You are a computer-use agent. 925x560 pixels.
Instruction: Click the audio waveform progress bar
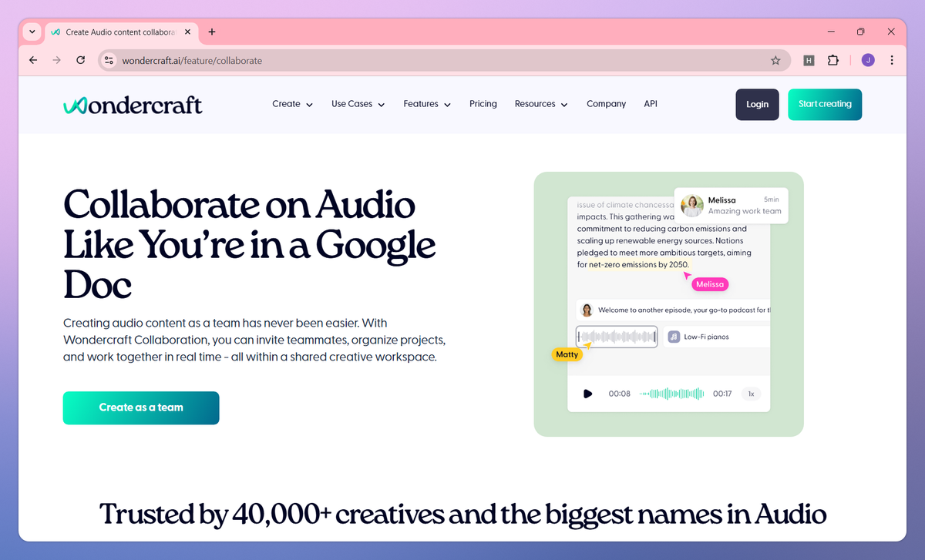tap(672, 394)
